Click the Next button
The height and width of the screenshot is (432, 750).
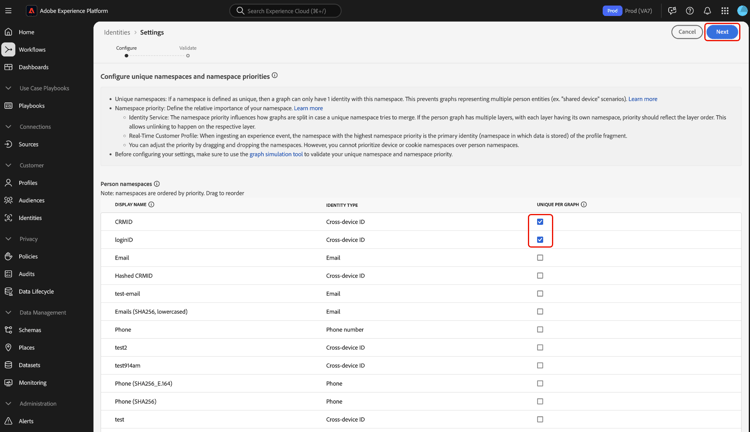point(722,32)
